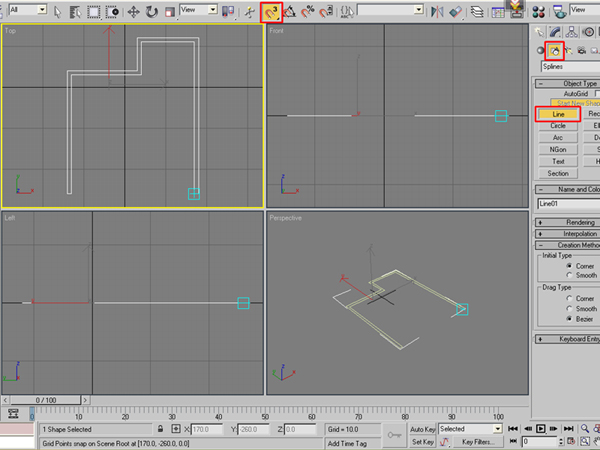The width and height of the screenshot is (600, 450).
Task: Click the Mirror tool icon
Action: (437, 12)
